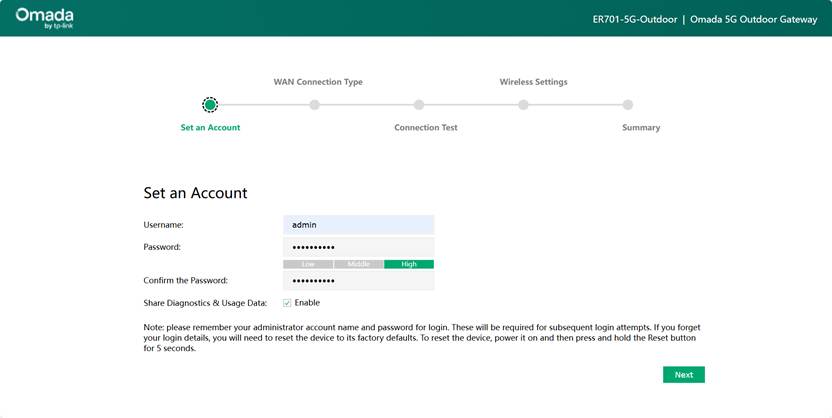This screenshot has width=832, height=418.
Task: Click the Middle password strength segment
Action: point(358,264)
